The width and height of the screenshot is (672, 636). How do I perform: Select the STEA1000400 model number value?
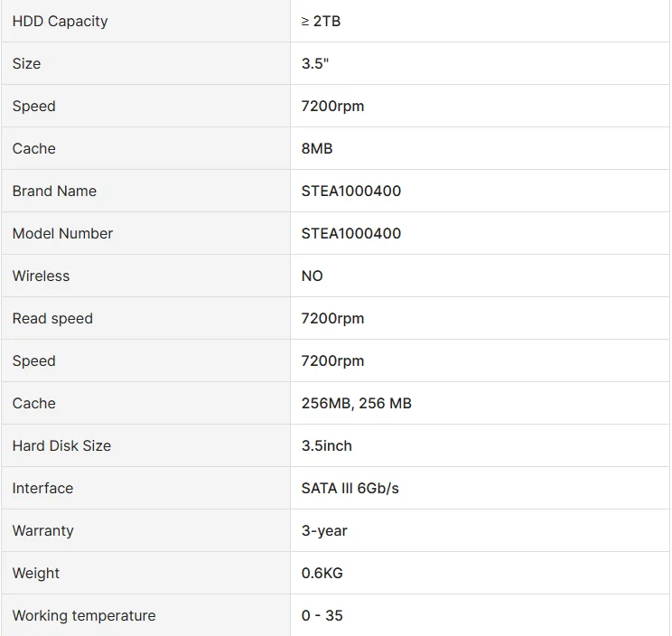coord(350,233)
